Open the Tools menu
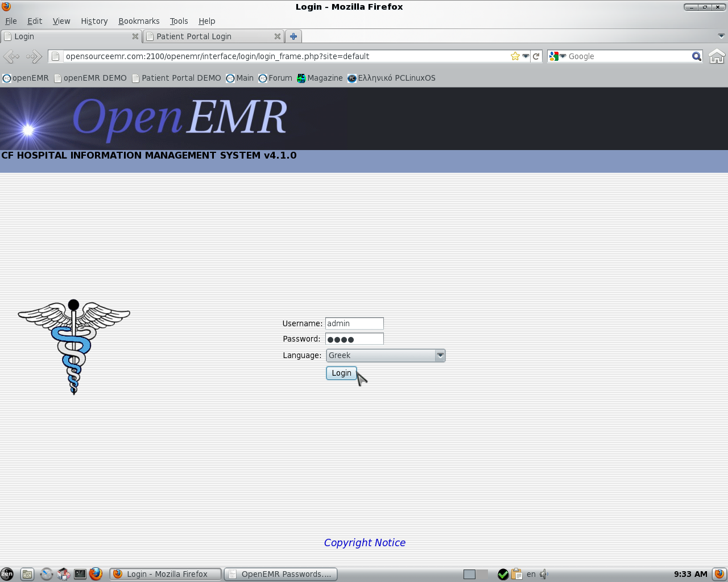This screenshot has height=582, width=728. point(179,21)
